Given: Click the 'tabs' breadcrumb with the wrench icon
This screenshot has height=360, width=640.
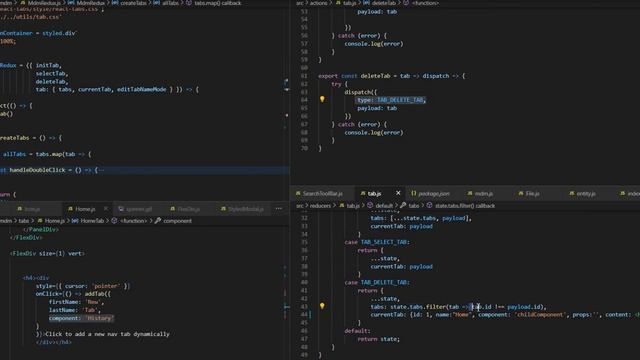Looking at the screenshot, I should click(413, 206).
